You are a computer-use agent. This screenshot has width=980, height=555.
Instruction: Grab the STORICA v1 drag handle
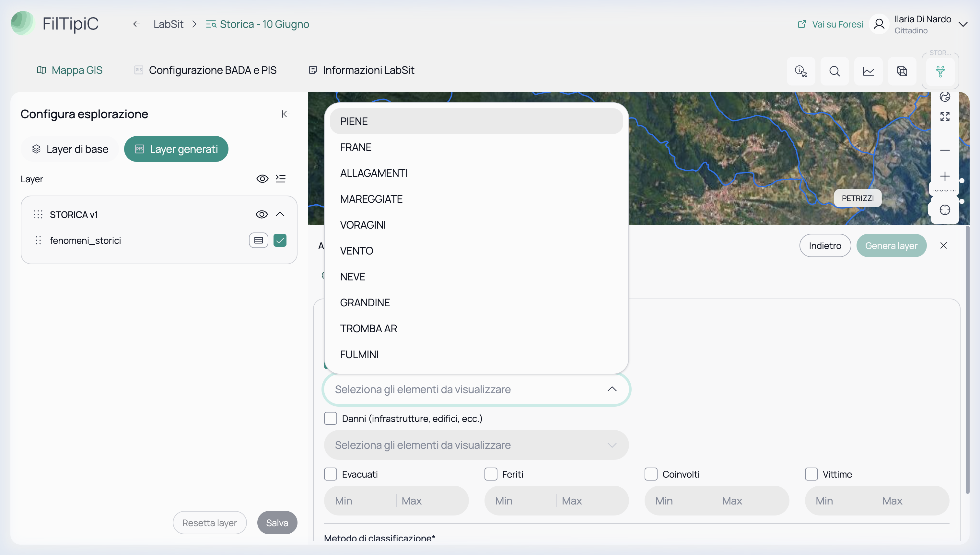(x=38, y=214)
